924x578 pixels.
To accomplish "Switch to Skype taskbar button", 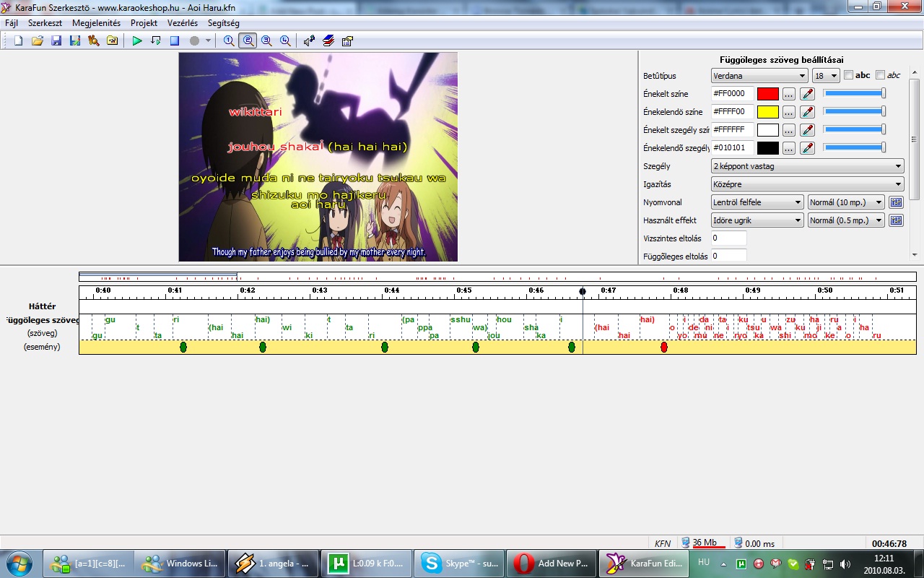I will [x=458, y=563].
